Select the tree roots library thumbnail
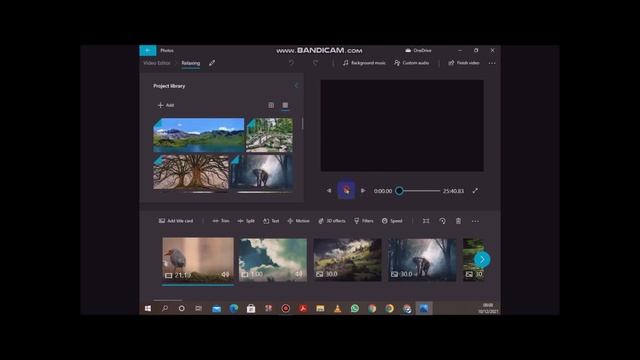640x360 pixels. tap(191, 172)
